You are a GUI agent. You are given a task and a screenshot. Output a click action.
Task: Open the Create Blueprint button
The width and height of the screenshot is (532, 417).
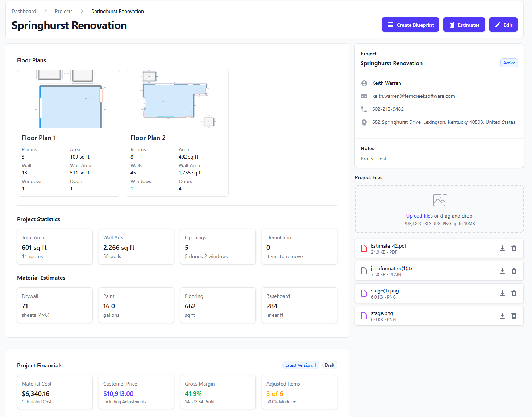[x=410, y=25]
